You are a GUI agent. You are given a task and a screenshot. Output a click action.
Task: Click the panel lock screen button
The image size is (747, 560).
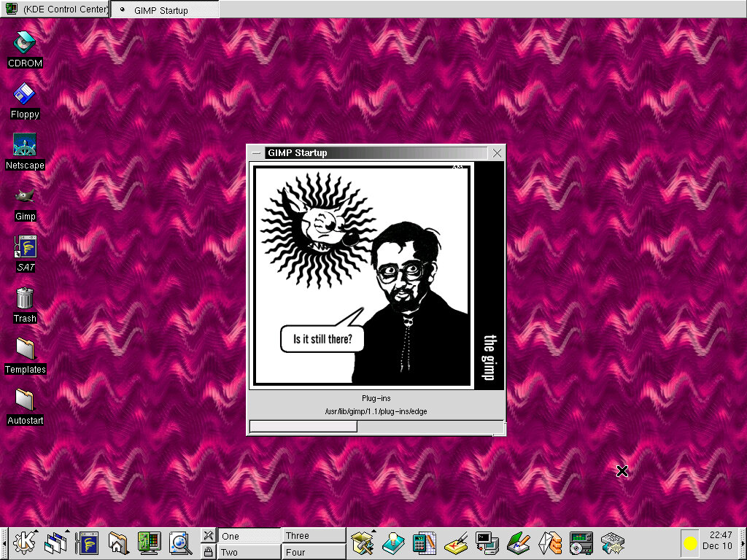[x=208, y=552]
